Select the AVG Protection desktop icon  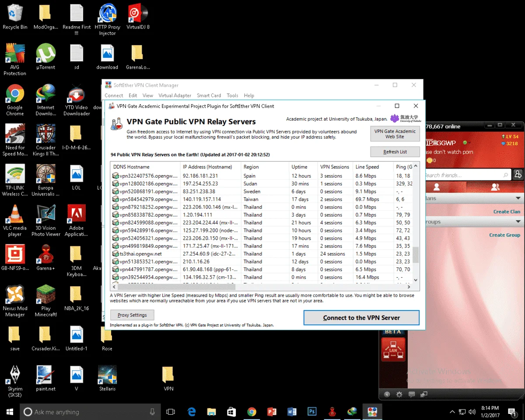[x=15, y=60]
